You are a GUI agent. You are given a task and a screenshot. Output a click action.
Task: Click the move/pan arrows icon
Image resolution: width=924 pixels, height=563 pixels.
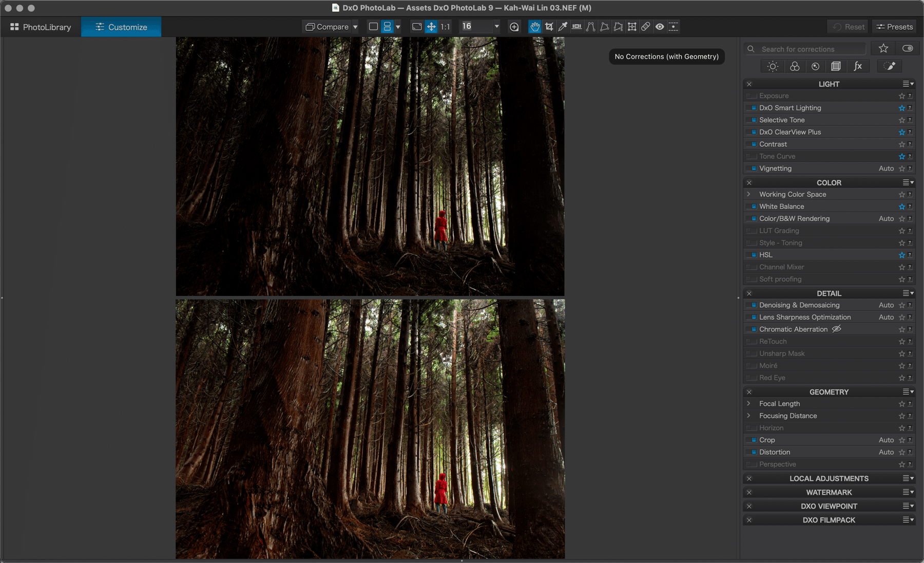point(431,27)
